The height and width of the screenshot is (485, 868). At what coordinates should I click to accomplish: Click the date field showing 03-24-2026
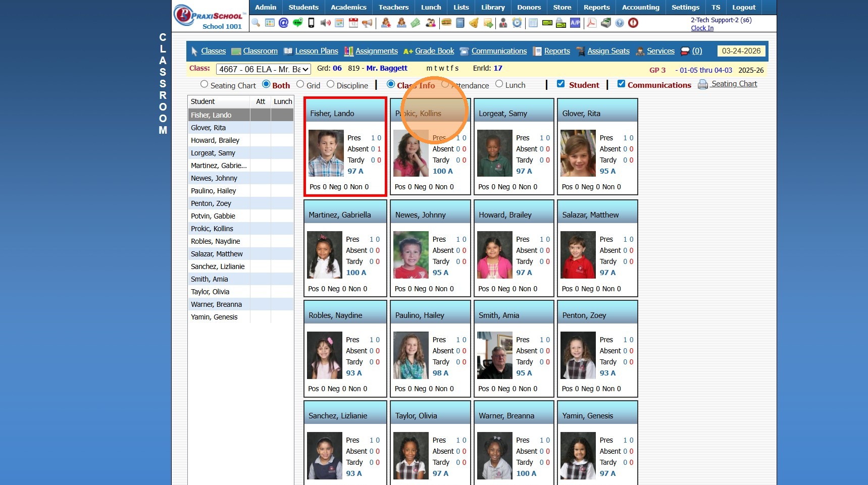[741, 51]
